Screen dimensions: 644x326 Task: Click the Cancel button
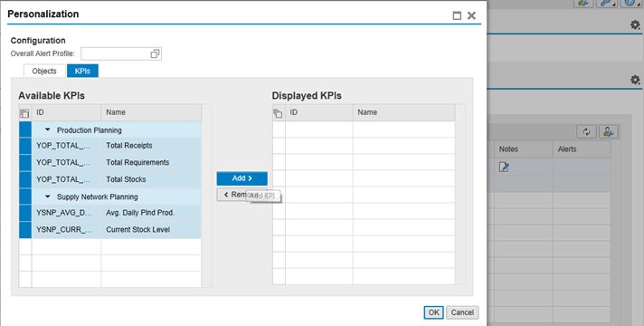462,312
